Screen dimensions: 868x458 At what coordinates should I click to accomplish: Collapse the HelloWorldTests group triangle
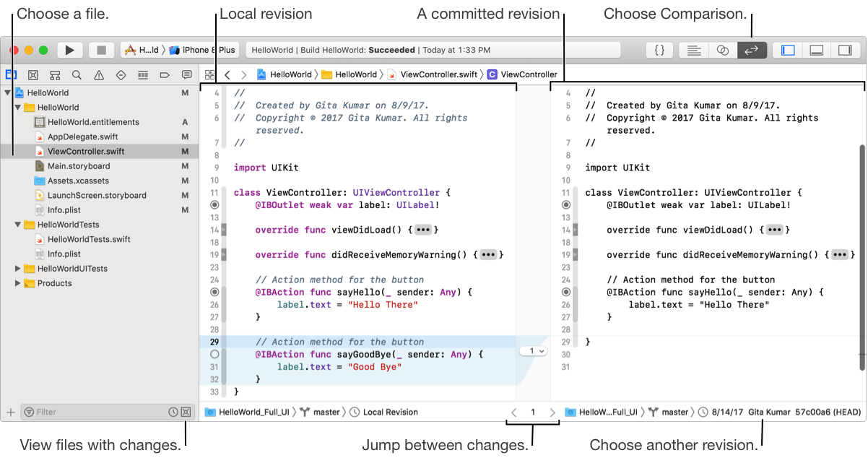[x=18, y=225]
